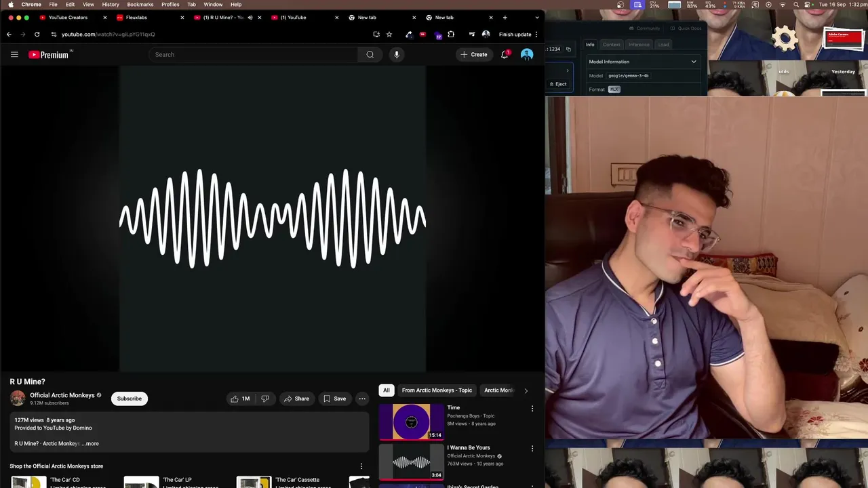Image resolution: width=868 pixels, height=488 pixels.
Task: Click the Create button
Action: (473, 54)
